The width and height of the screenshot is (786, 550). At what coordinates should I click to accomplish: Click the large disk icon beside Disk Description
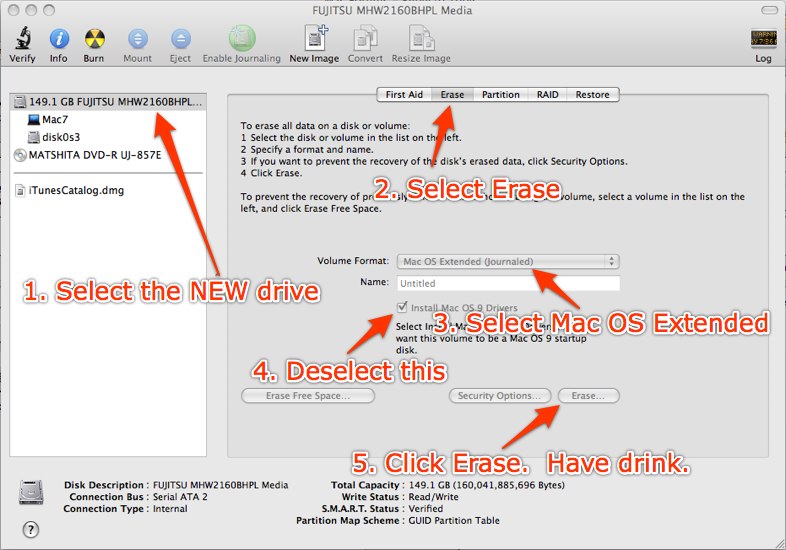point(31,491)
